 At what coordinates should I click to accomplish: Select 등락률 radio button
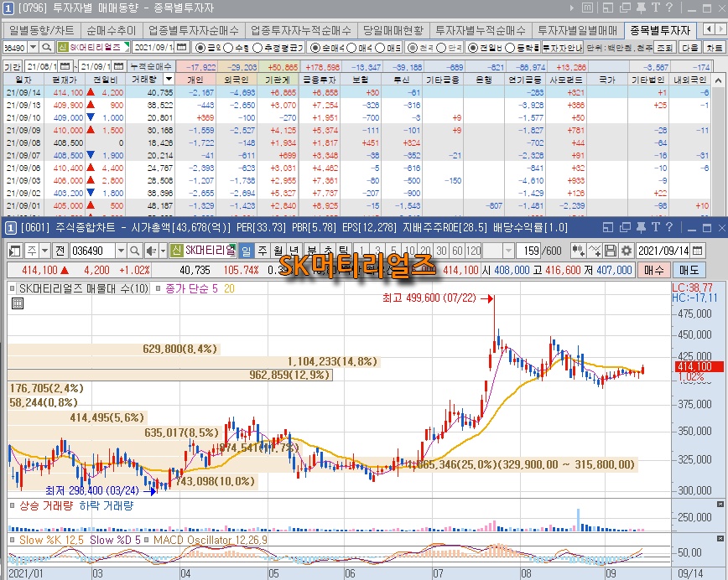click(510, 47)
